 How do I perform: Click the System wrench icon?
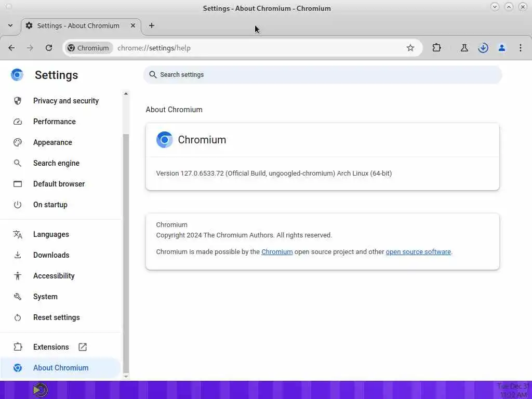point(18,297)
